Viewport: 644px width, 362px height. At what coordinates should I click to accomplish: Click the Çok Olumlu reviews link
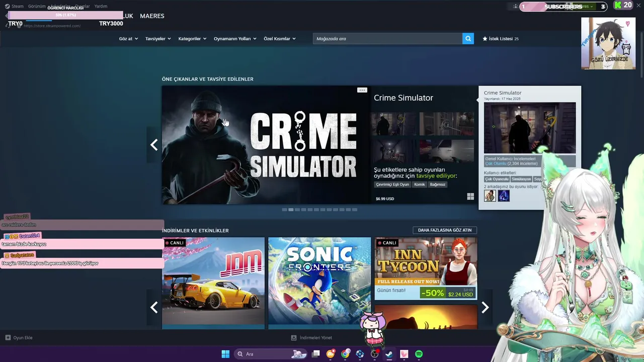(496, 163)
